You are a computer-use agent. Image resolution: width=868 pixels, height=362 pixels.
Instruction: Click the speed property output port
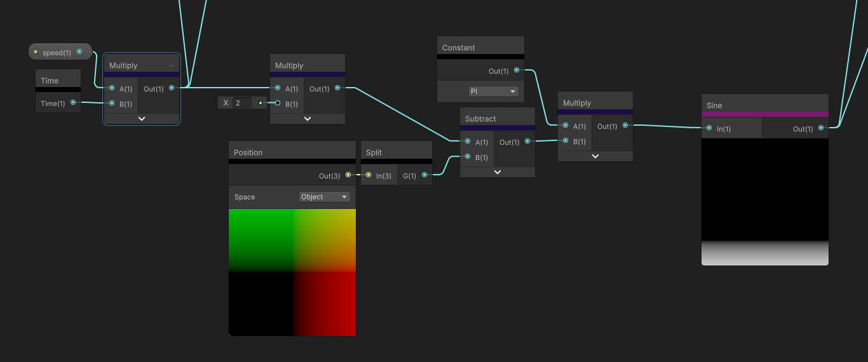pyautogui.click(x=79, y=52)
